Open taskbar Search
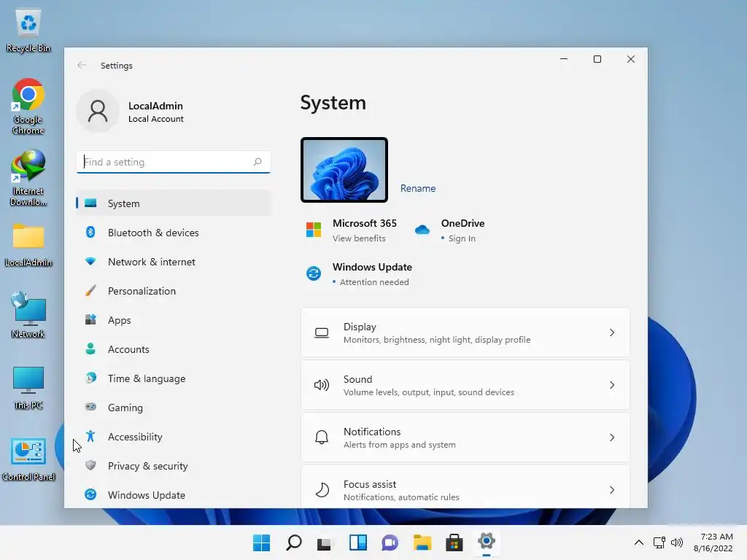The image size is (747, 560). pos(293,542)
